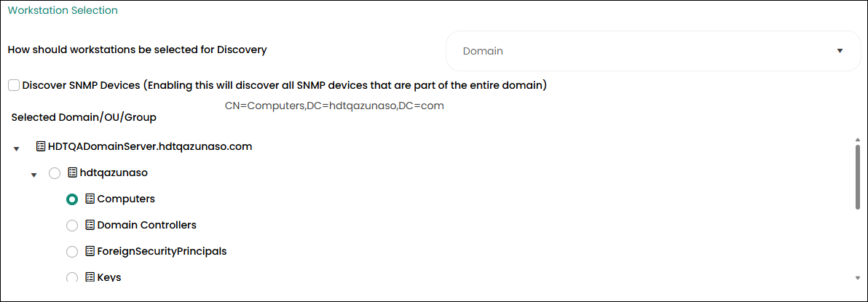Screen dimensions: 868x302
Task: Click the Keys container icon
Action: pos(90,277)
